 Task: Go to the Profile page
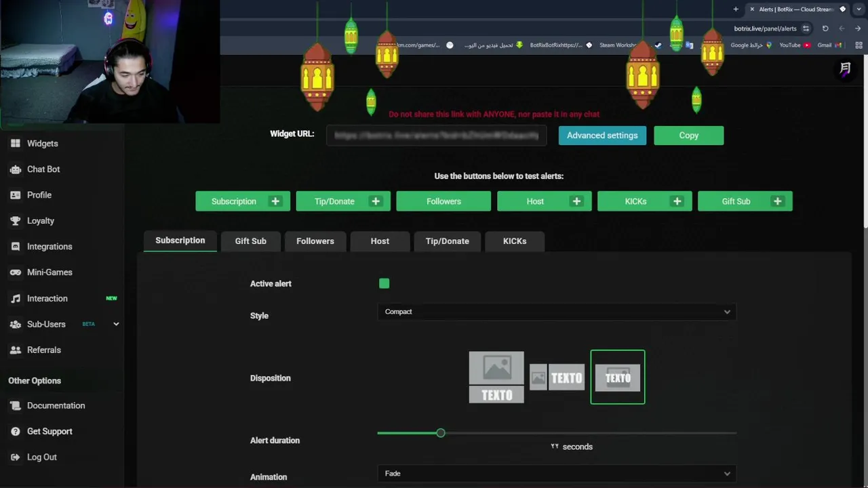pos(39,195)
